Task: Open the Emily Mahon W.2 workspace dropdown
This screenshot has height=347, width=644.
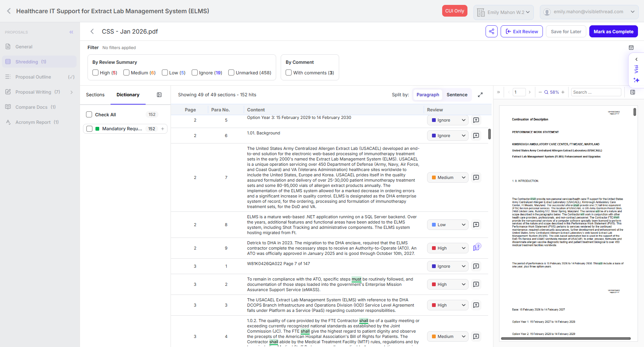Action: click(504, 12)
